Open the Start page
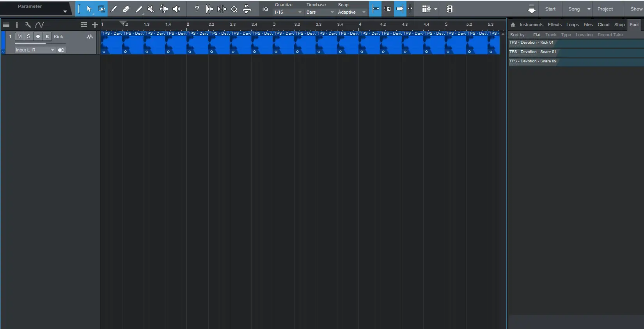This screenshot has height=329, width=644. pyautogui.click(x=550, y=9)
